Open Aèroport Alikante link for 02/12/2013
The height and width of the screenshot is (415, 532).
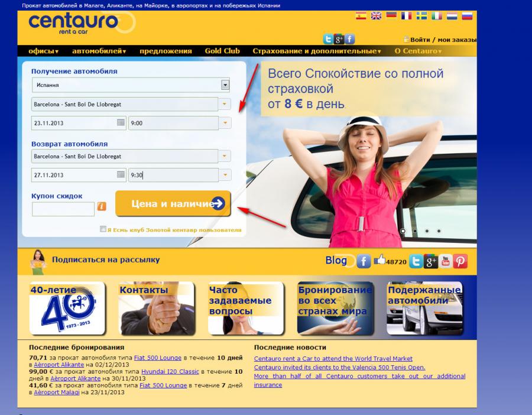tap(59, 365)
